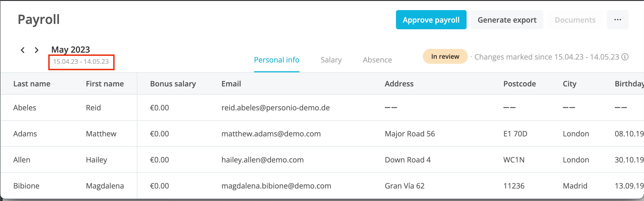This screenshot has height=201, width=644.
Task: Click the Email column header
Action: pyautogui.click(x=231, y=84)
